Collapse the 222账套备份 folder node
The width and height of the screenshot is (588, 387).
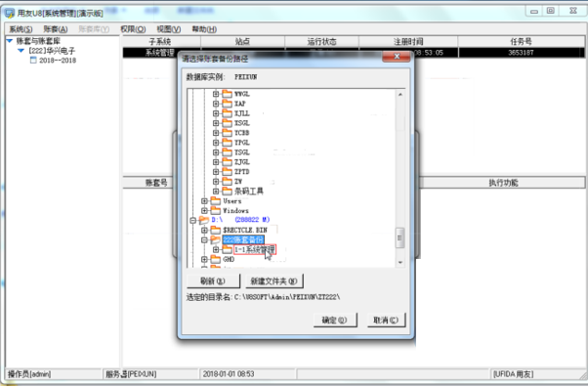204,239
